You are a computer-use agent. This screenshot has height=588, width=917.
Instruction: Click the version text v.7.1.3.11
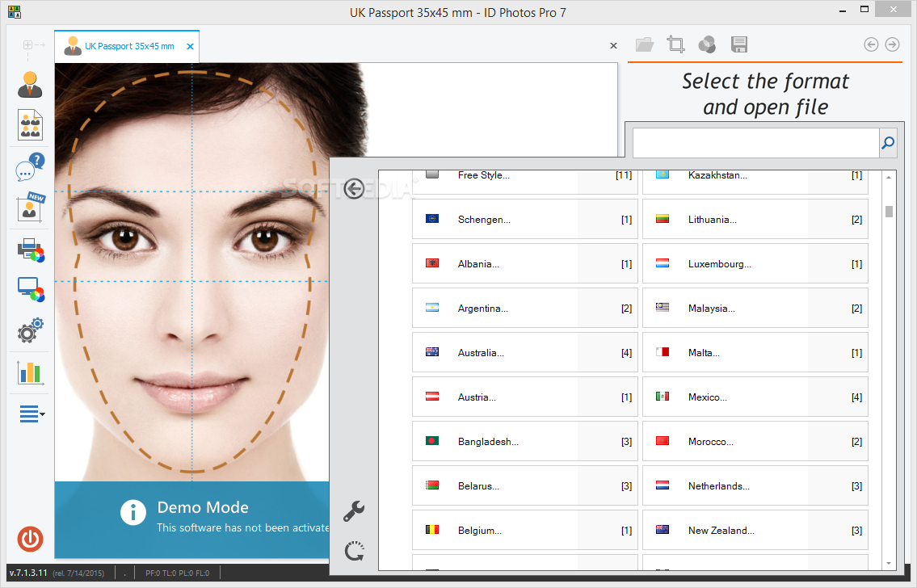[28, 573]
